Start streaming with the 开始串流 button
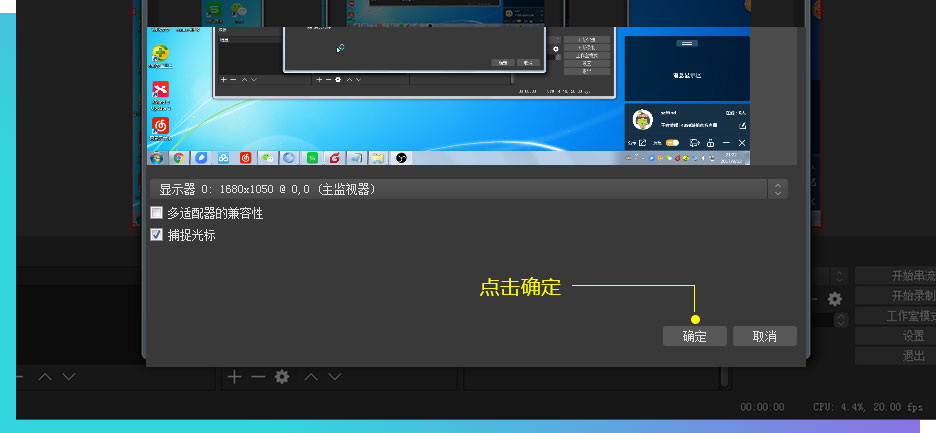 [896, 276]
